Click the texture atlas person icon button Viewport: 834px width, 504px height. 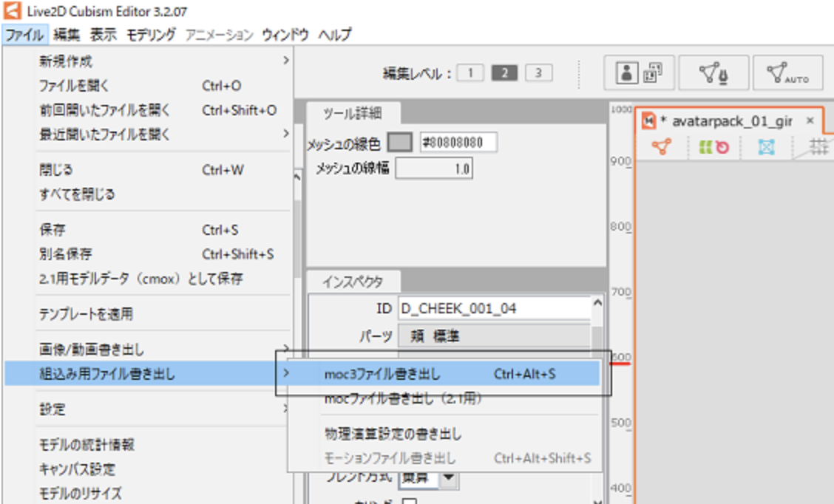tap(639, 73)
